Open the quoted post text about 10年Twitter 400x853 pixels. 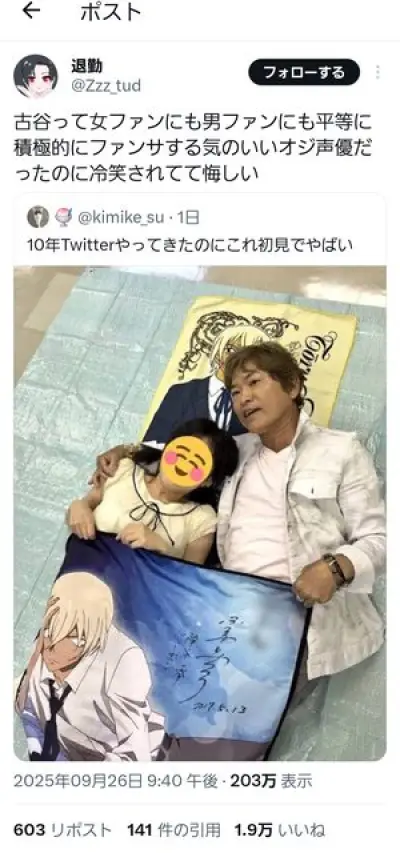pyautogui.click(x=190, y=245)
